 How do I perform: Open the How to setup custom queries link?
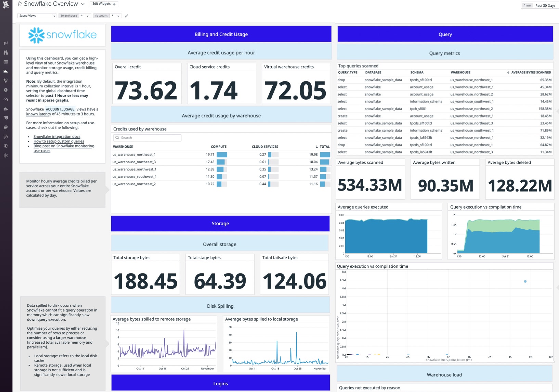(x=58, y=141)
